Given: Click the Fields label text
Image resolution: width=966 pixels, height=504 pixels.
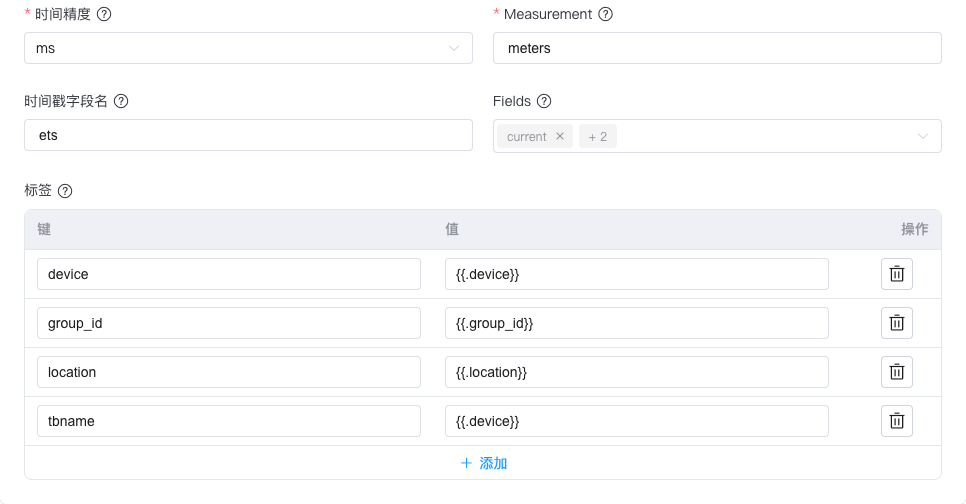Looking at the screenshot, I should pos(512,101).
